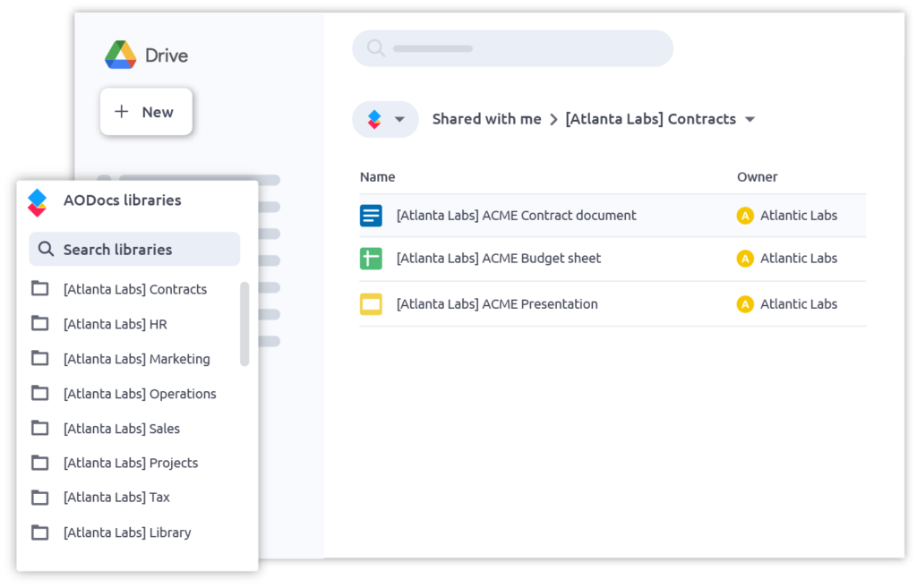Click folder icon beside Projects library
Screen dimensions: 917x588
point(39,463)
